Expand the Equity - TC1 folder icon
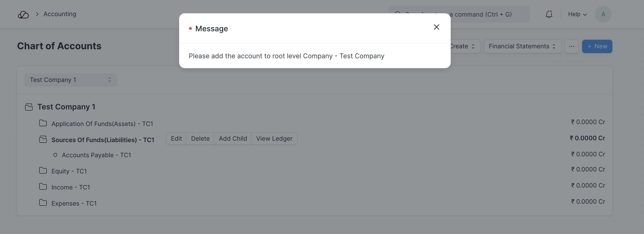The image size is (644, 234). [43, 171]
